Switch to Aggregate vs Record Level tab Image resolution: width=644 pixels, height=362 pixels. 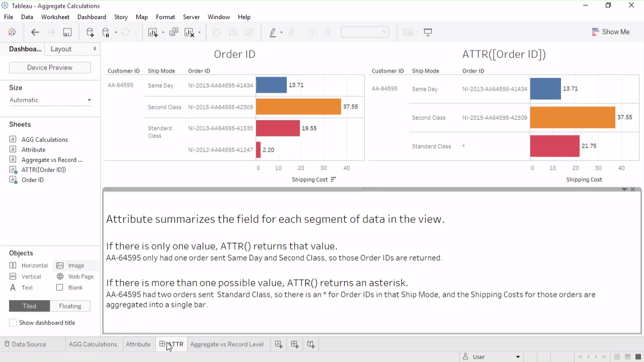226,344
